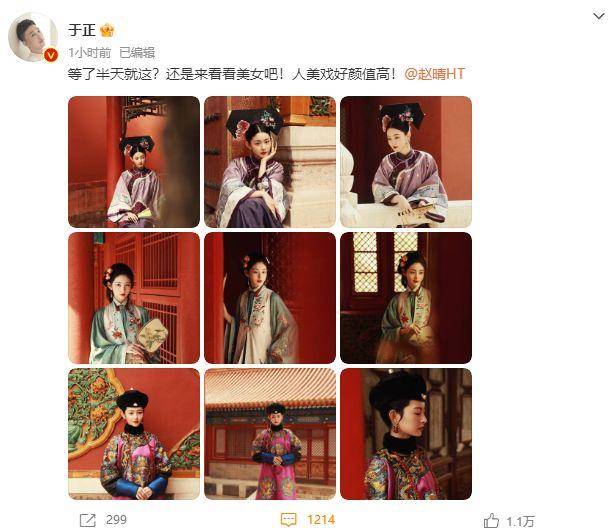Open the @赵晴HT mention link
Image resolution: width=609 pixels, height=531 pixels.
tap(435, 74)
